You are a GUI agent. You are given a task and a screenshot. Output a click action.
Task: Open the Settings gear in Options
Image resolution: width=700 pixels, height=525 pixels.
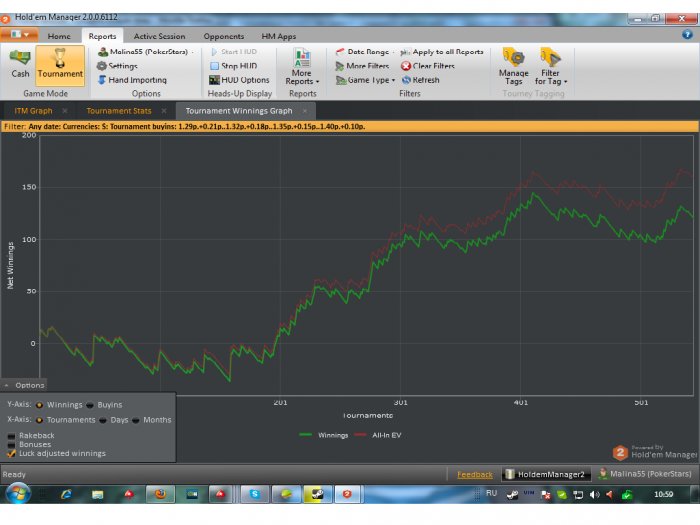(102, 66)
